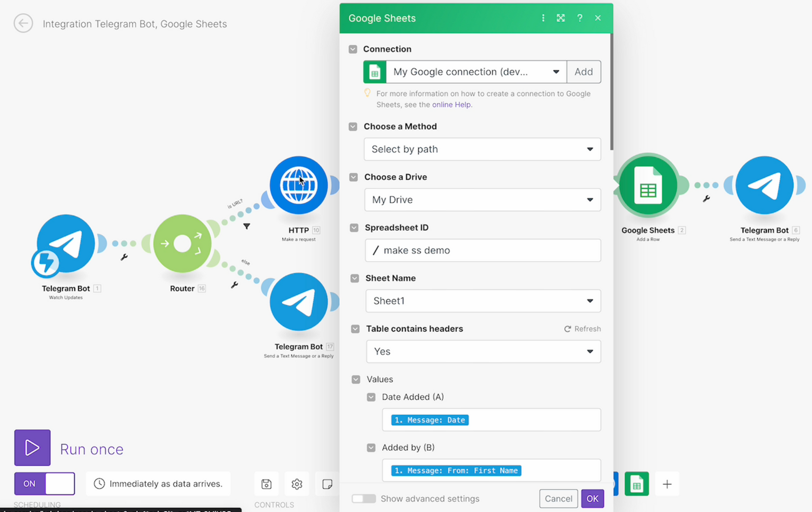The image size is (812, 512).
Task: Click the notes icon in the Controls bar
Action: coord(327,484)
